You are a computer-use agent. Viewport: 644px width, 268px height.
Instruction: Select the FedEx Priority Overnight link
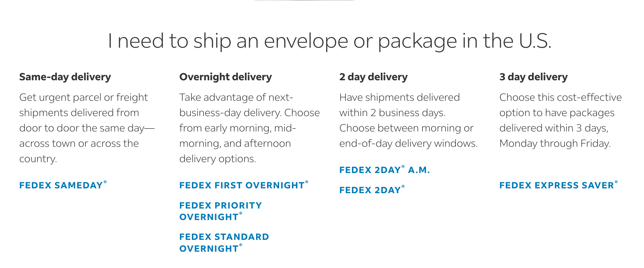point(221,211)
